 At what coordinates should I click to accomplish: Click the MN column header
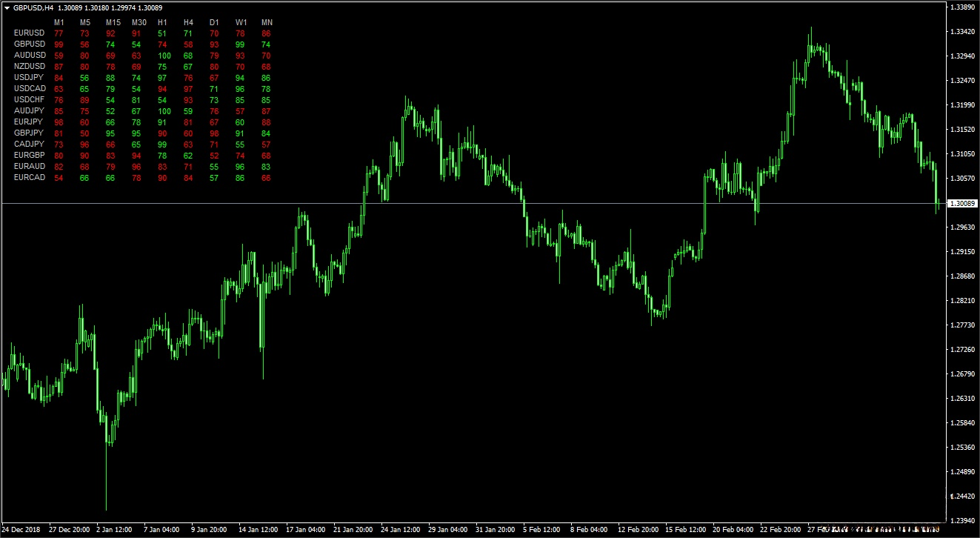(267, 22)
